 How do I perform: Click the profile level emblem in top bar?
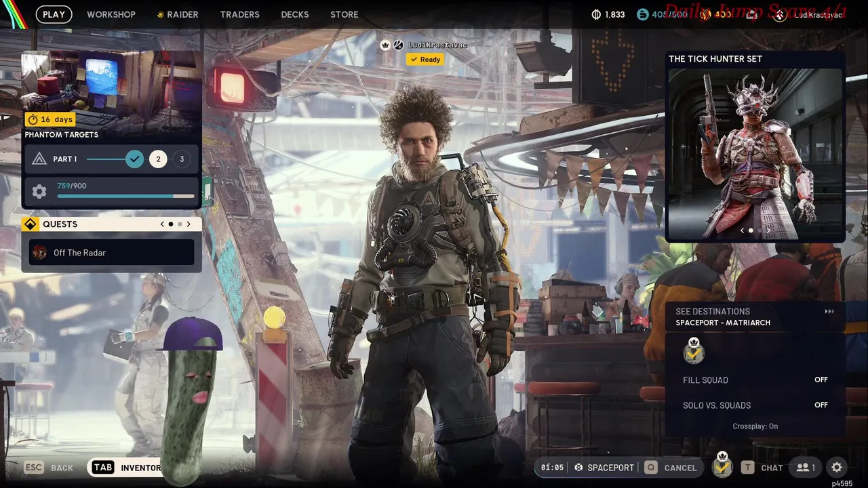coord(780,14)
